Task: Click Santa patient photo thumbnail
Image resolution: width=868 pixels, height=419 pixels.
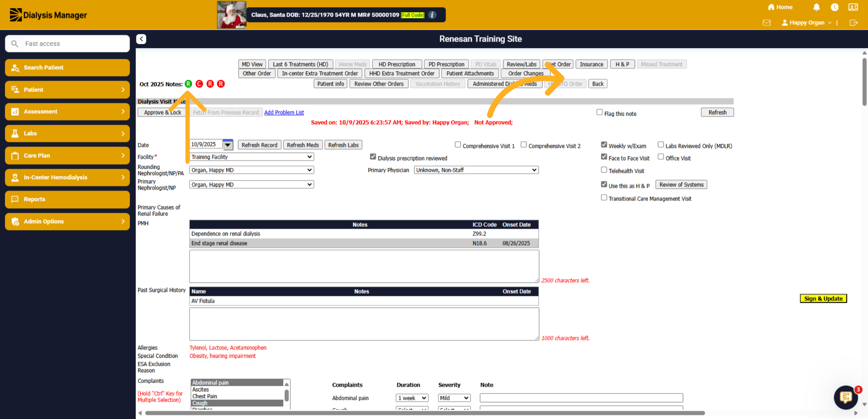Action: point(231,15)
